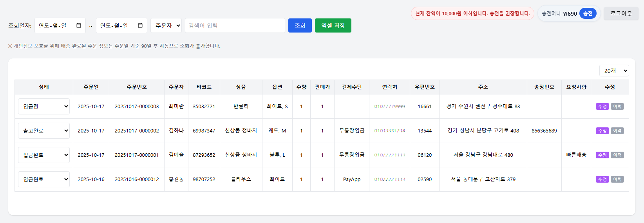Click 이력 for order 20251017-0000001
The width and height of the screenshot is (644, 223).
click(617, 155)
